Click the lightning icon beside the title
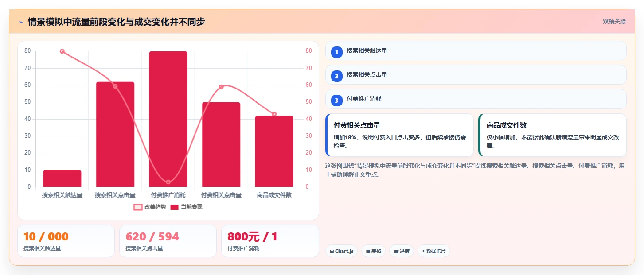 point(21,22)
